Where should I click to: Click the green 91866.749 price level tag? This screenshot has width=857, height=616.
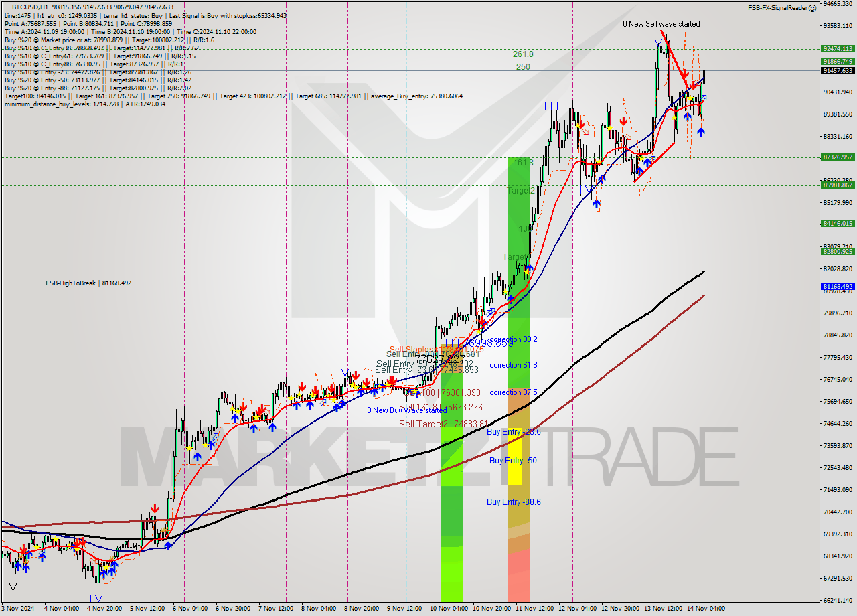838,61
